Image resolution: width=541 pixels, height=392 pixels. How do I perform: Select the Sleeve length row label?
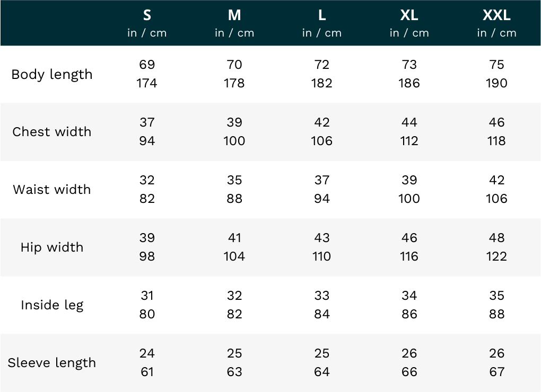coord(52,363)
